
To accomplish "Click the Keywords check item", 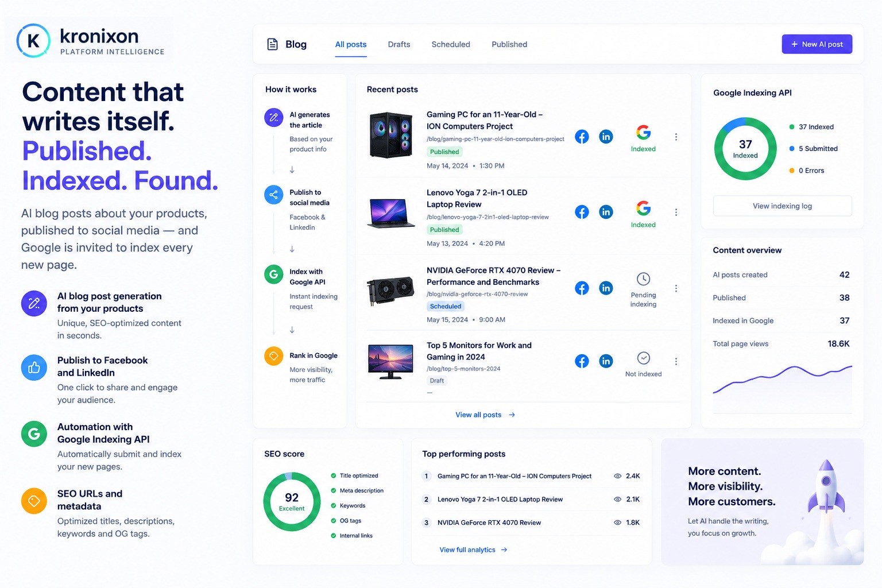I will click(348, 506).
